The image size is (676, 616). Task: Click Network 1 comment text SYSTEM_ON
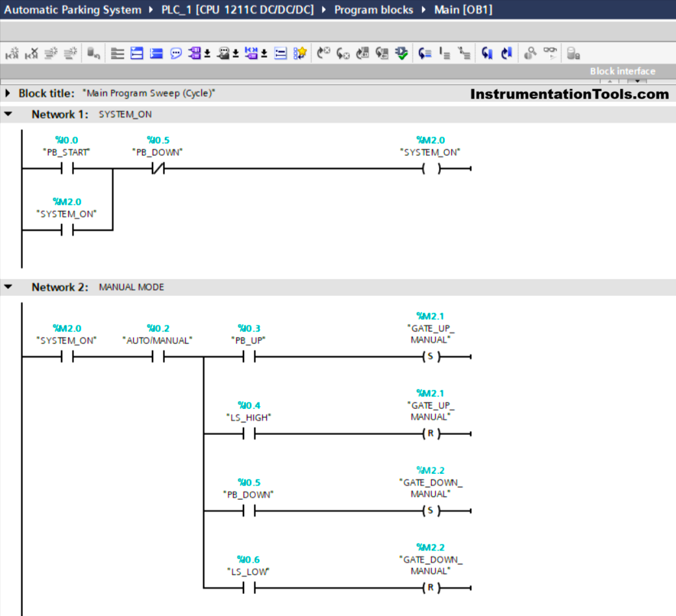tap(125, 114)
